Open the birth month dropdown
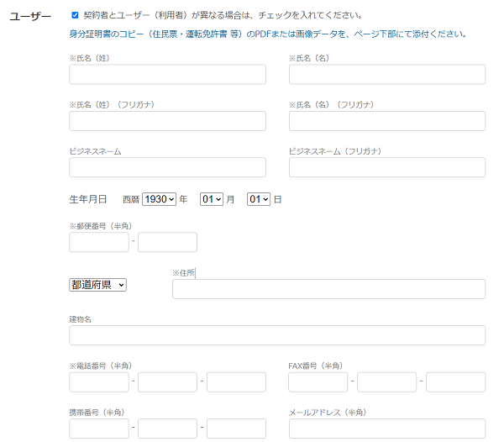 [211, 199]
